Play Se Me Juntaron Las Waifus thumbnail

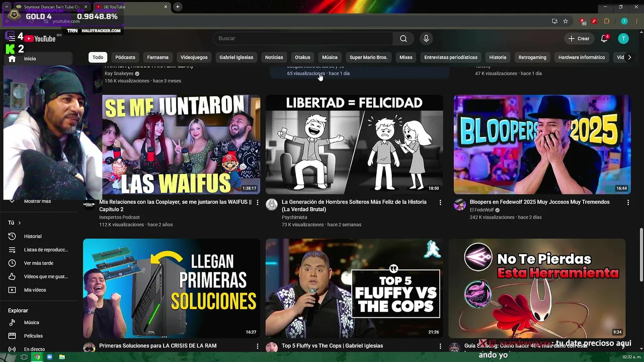[x=181, y=144]
